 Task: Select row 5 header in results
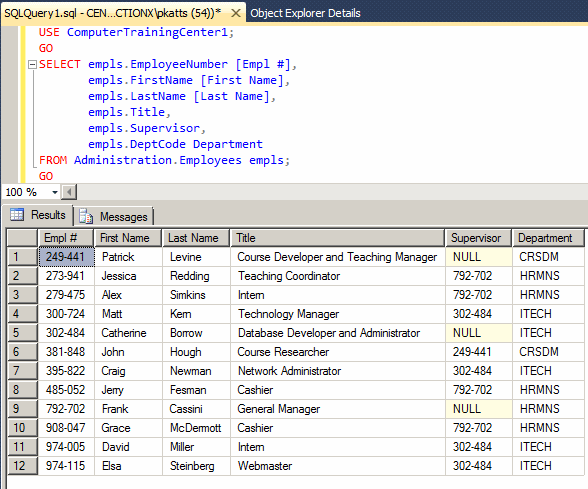coord(22,333)
